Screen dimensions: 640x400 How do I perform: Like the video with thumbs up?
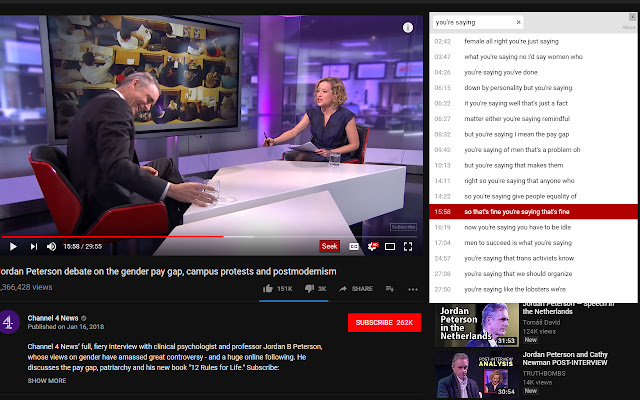coord(269,288)
